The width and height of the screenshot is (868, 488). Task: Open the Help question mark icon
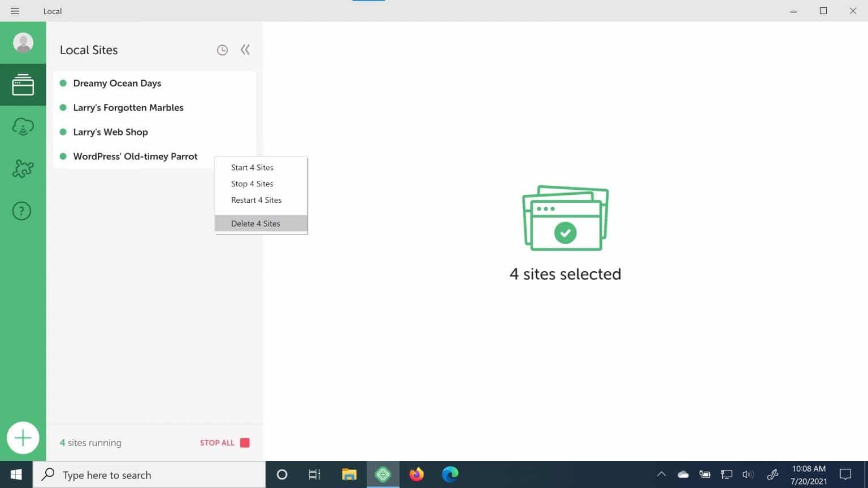[x=22, y=211]
